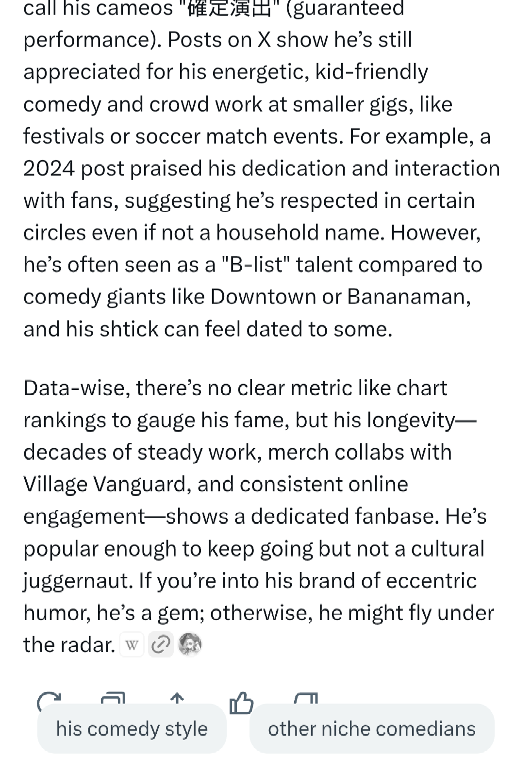Click the word "juggernaut" in the text
This screenshot has width=532, height=758.
point(78,581)
